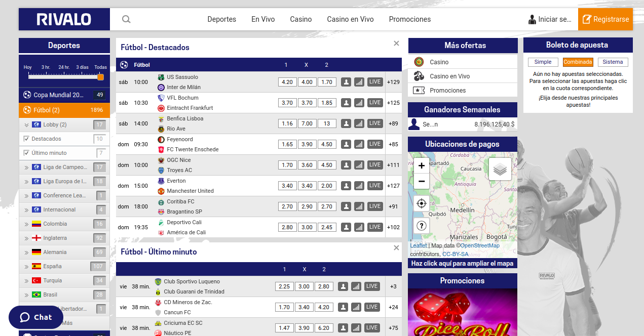Toggle the Último minuto checkbox
Screen dimensions: 644x336
(x=26, y=153)
